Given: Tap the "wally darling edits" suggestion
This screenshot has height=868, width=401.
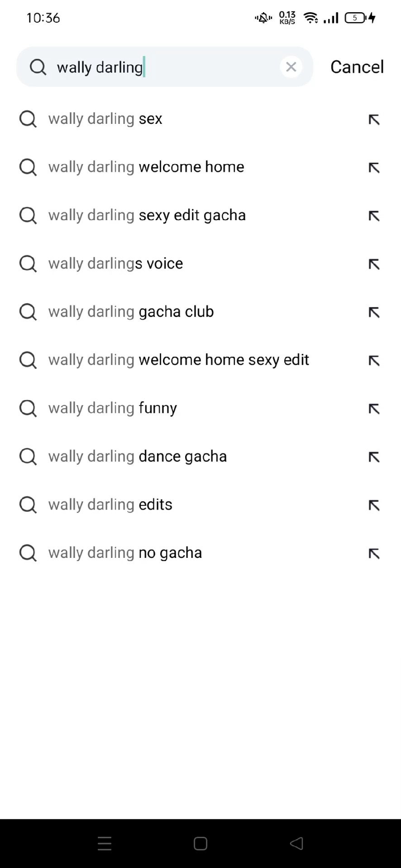Looking at the screenshot, I should point(110,505).
